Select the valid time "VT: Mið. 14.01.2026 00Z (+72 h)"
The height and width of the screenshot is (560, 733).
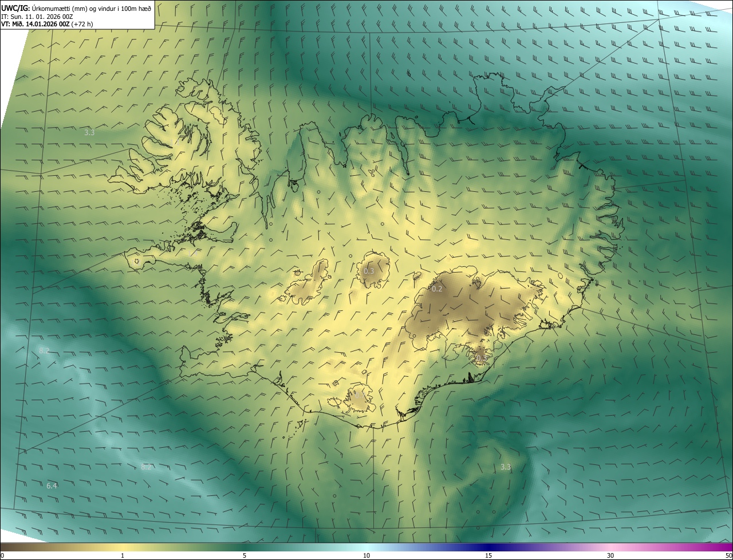click(x=47, y=24)
